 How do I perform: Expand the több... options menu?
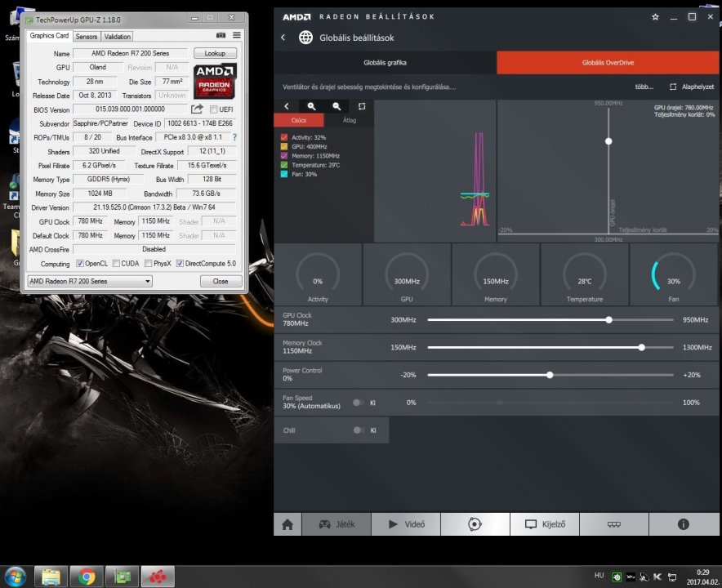pos(644,87)
